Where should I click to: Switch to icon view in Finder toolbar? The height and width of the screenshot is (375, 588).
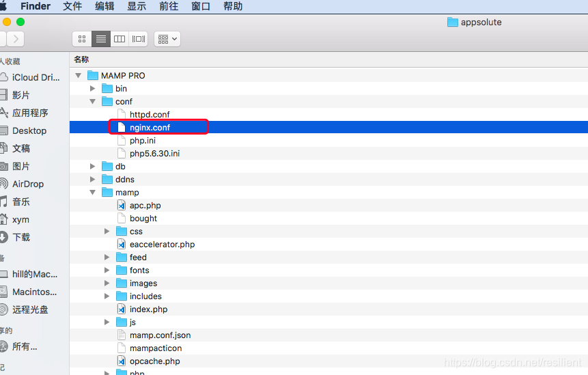(82, 39)
